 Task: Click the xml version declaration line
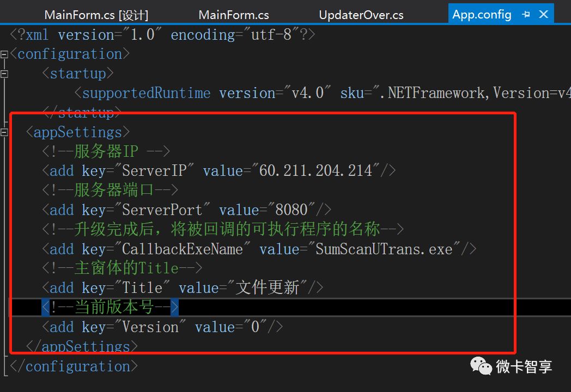(x=162, y=35)
